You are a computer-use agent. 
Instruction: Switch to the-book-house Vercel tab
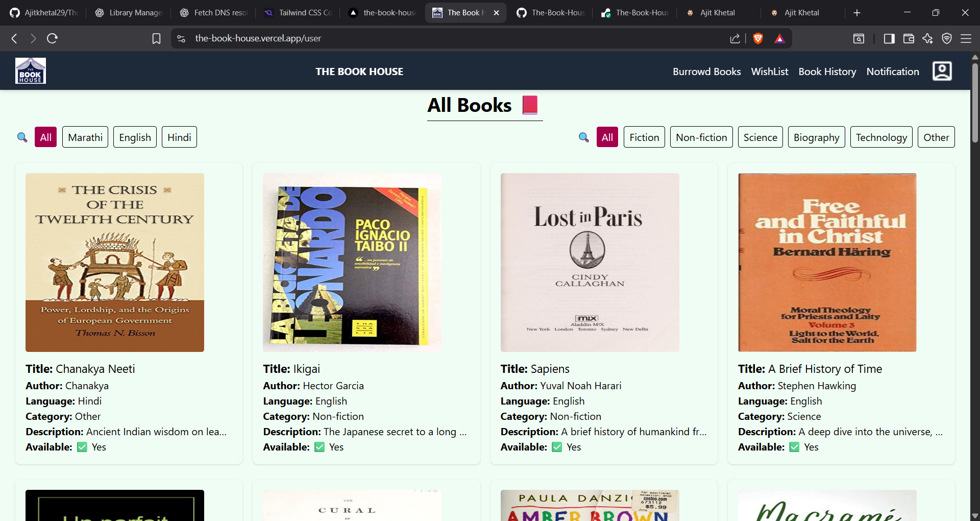(382, 13)
